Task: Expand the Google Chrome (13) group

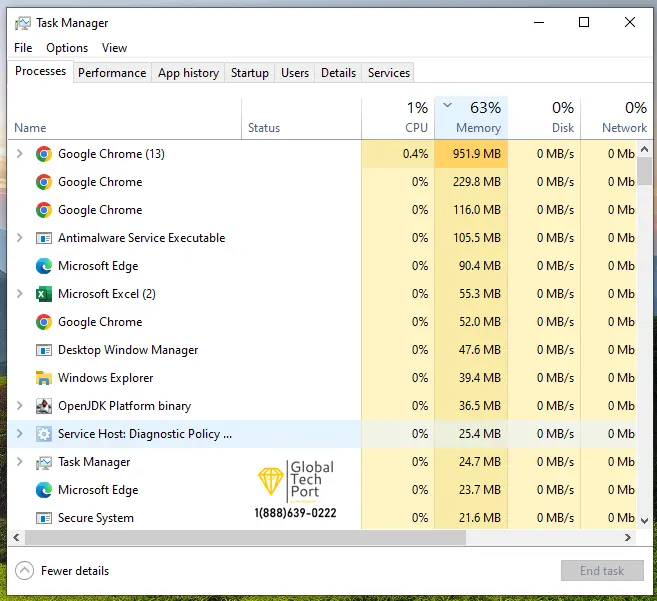Action: tap(19, 154)
